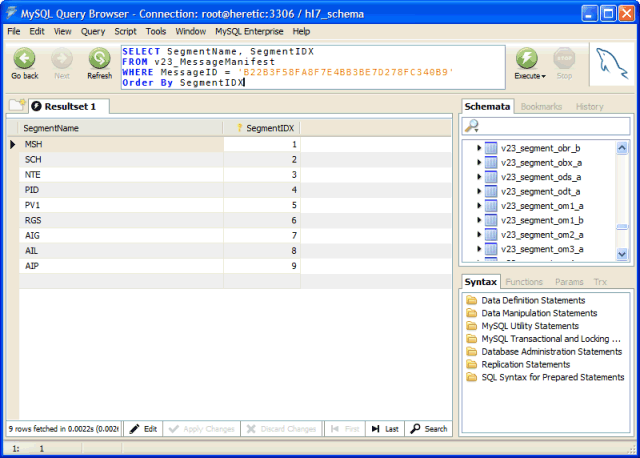The height and width of the screenshot is (458, 640).
Task: Expand v23_segment_obr_b tree node
Action: point(479,148)
